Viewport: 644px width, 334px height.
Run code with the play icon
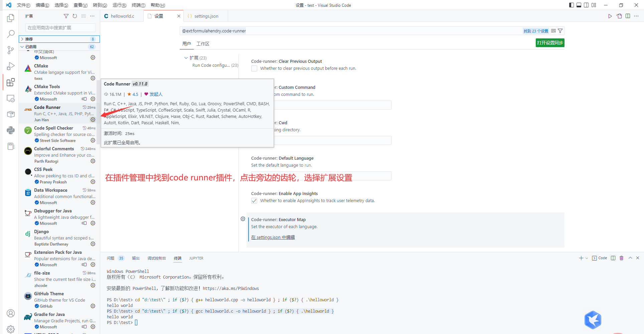[x=610, y=16]
